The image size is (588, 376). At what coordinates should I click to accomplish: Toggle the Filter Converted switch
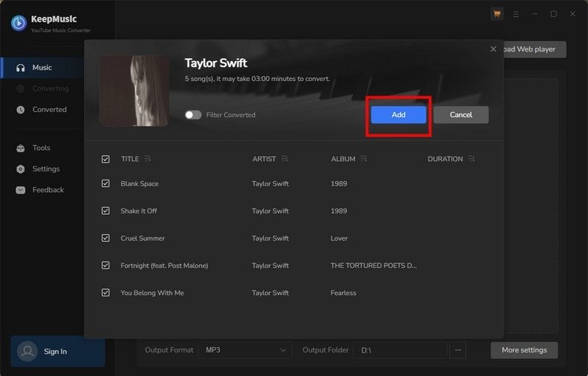click(193, 115)
